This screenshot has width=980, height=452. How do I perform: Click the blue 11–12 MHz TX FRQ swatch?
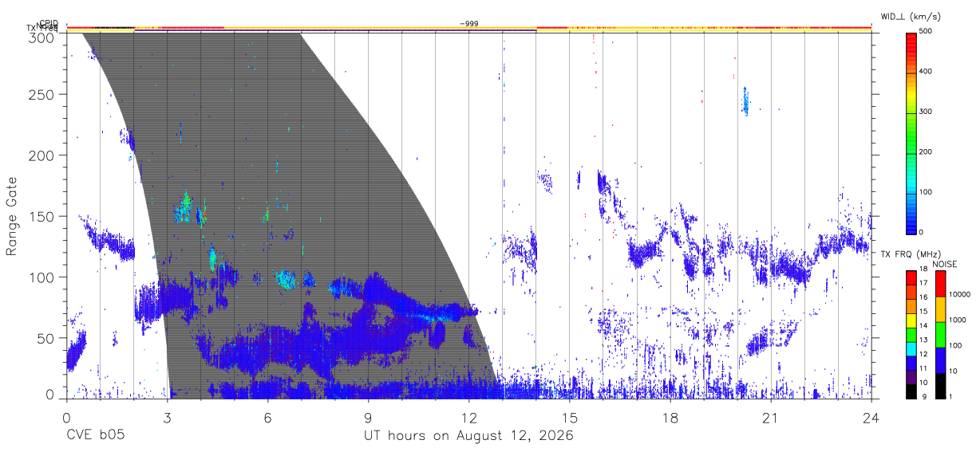click(x=911, y=363)
